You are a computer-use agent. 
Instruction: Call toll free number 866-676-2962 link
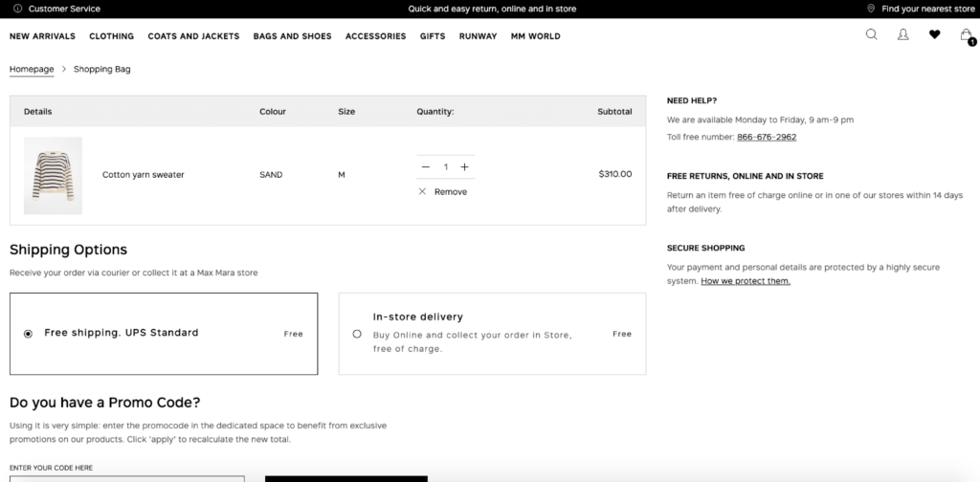pos(767,137)
